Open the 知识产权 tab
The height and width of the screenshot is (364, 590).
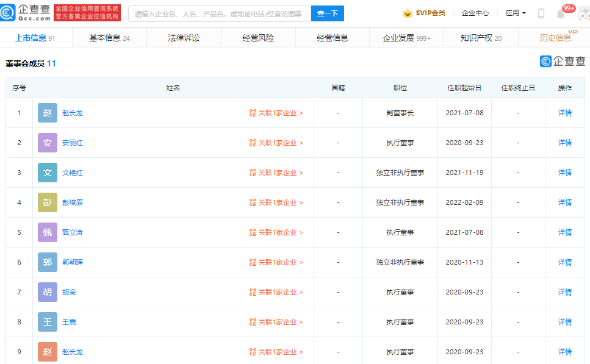click(x=481, y=38)
